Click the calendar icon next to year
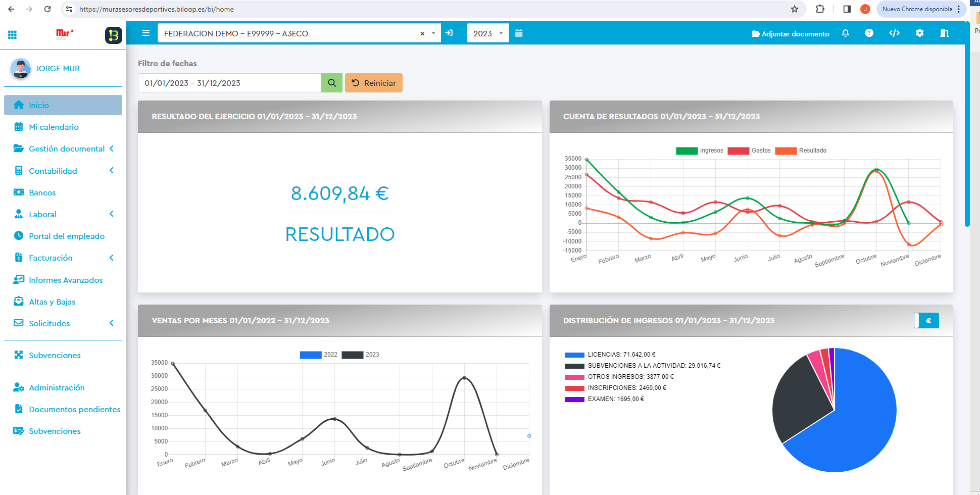980x495 pixels. 519,33
